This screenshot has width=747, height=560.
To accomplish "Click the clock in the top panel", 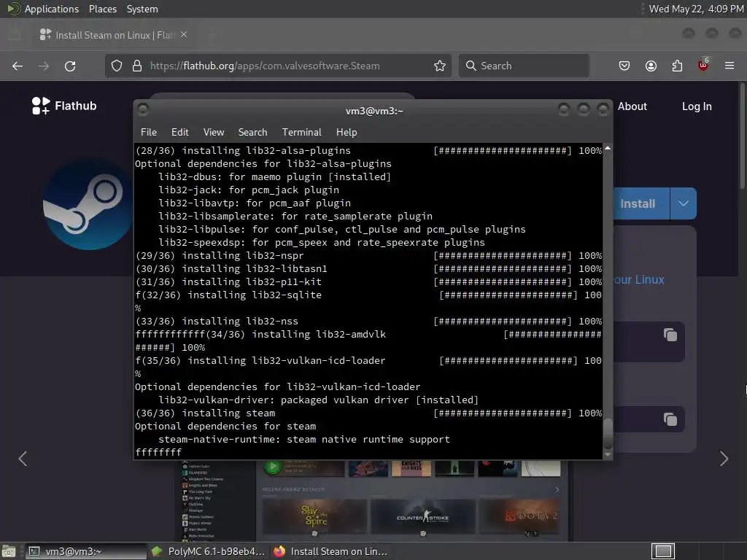I will click(x=696, y=9).
